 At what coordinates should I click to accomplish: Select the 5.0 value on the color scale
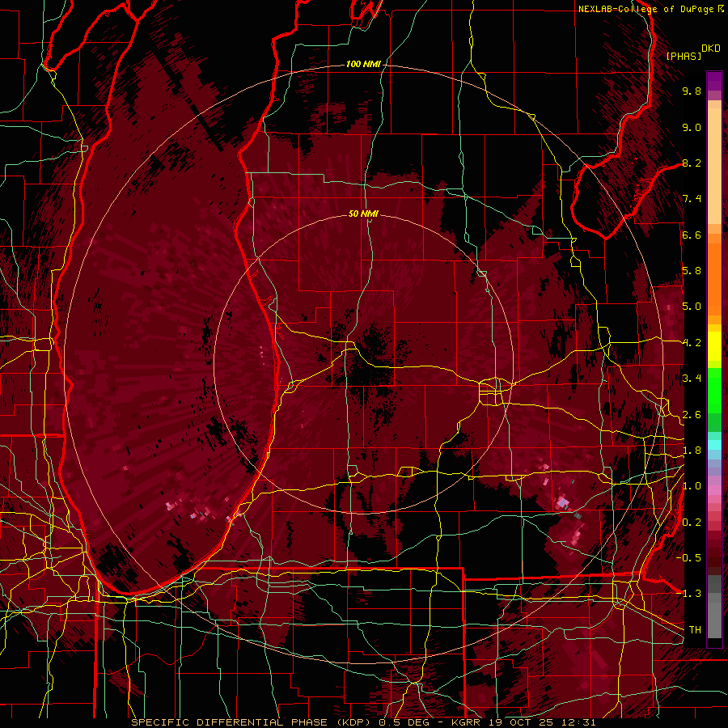[x=692, y=307]
